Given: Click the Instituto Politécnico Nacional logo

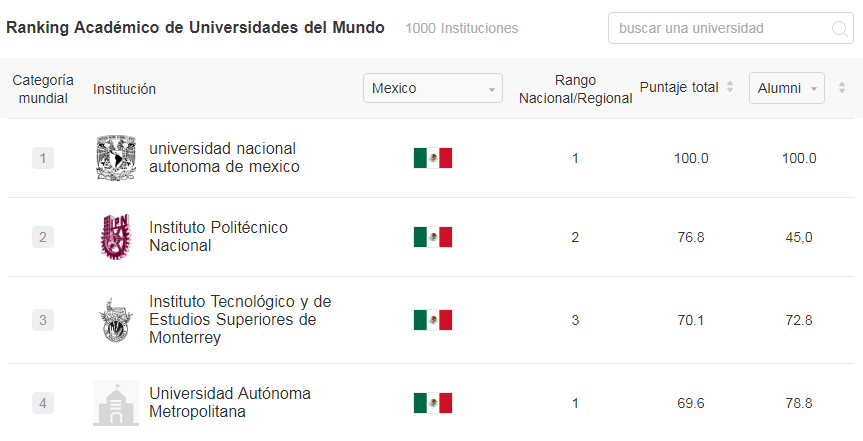Looking at the screenshot, I should click(116, 237).
